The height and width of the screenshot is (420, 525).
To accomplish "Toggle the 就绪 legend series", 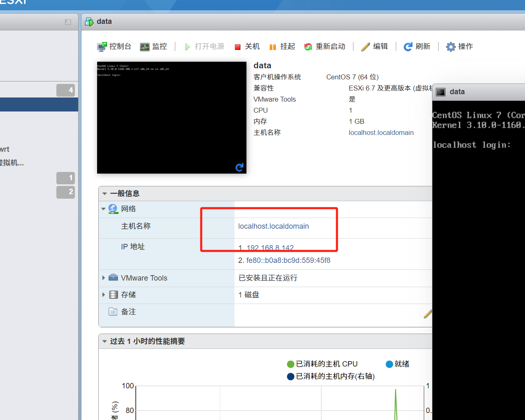I will [397, 364].
